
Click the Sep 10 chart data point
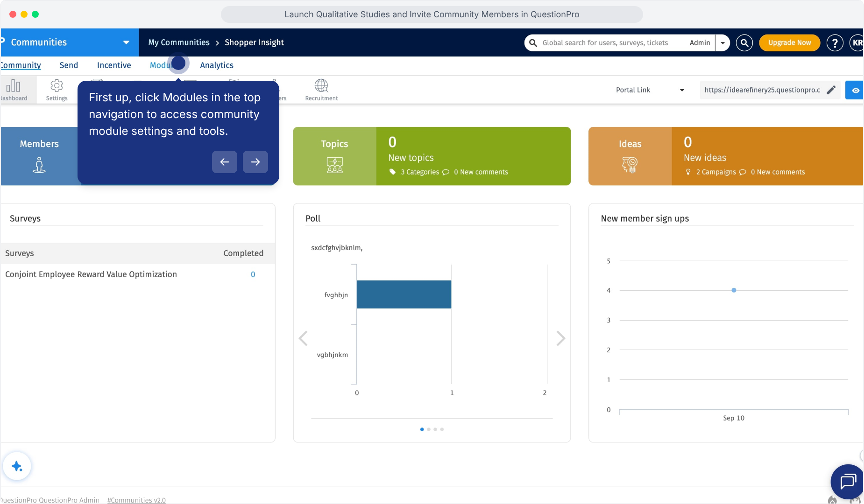tap(734, 290)
